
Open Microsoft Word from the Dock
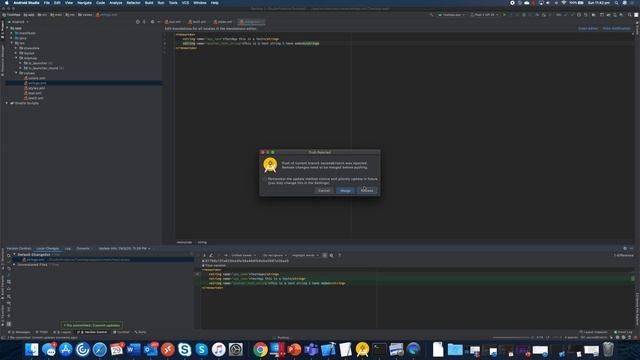click(133, 350)
